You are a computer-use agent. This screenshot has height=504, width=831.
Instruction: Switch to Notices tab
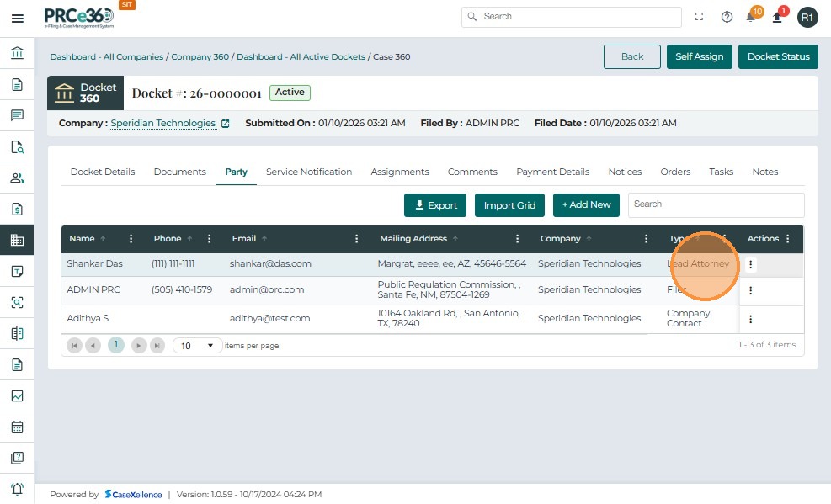625,172
